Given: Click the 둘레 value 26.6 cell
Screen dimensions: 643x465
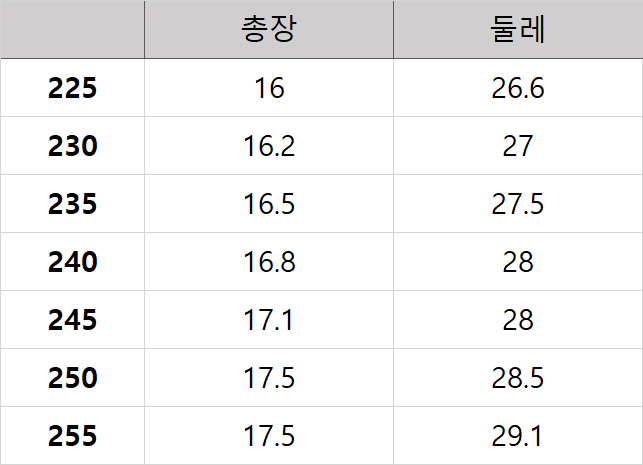Looking at the screenshot, I should pos(518,88).
